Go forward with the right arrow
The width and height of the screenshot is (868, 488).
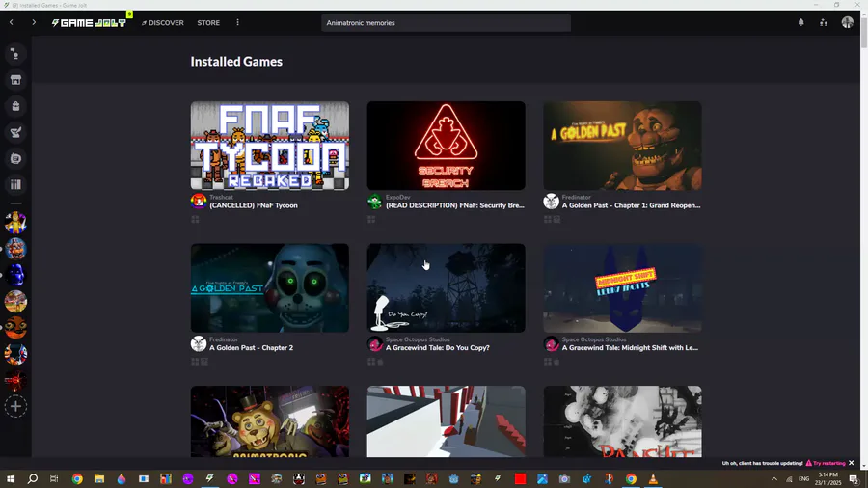pos(34,23)
